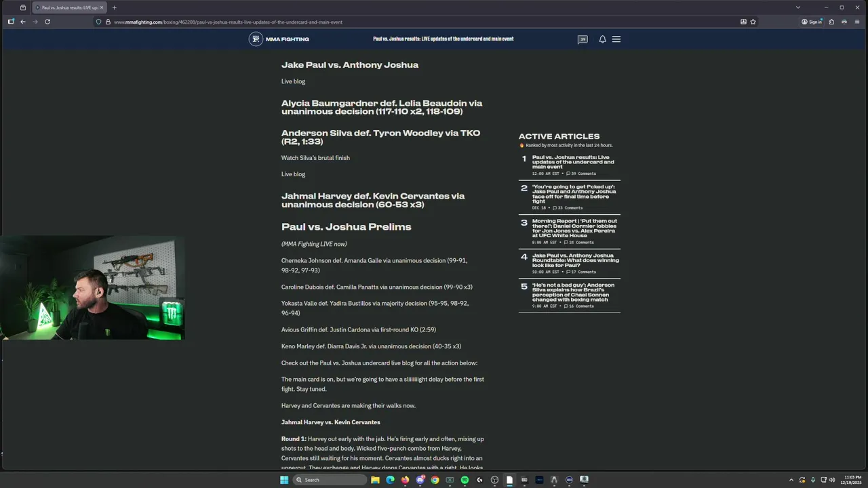
Task: Open Spotify from the taskbar
Action: pos(465,480)
